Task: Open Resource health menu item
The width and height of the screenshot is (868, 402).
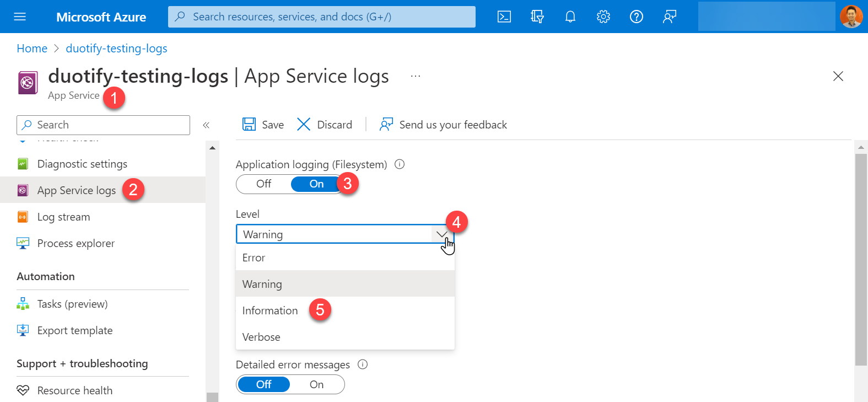Action: (x=103, y=390)
